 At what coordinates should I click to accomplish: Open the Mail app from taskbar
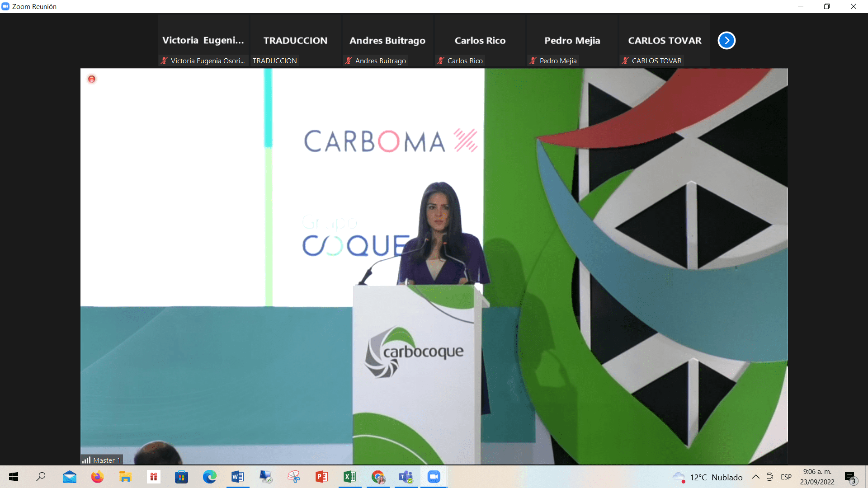69,477
